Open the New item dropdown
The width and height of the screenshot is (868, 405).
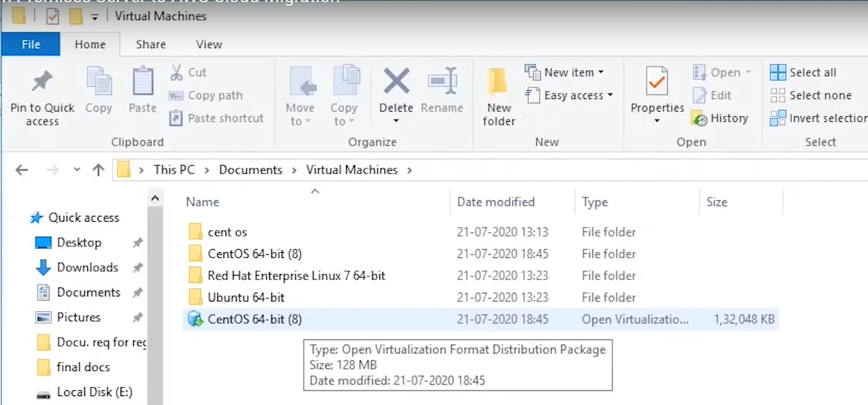click(x=565, y=72)
